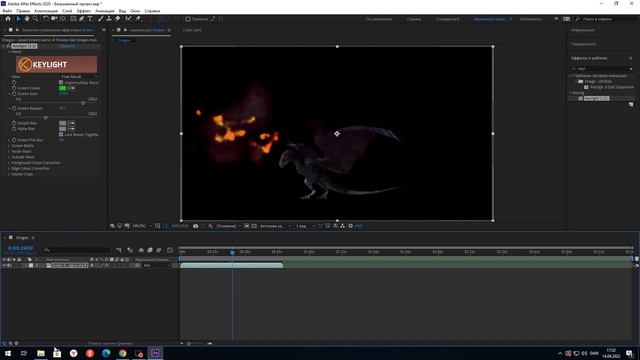Select the Roto Brush tool
The image size is (640, 360).
(129, 19)
